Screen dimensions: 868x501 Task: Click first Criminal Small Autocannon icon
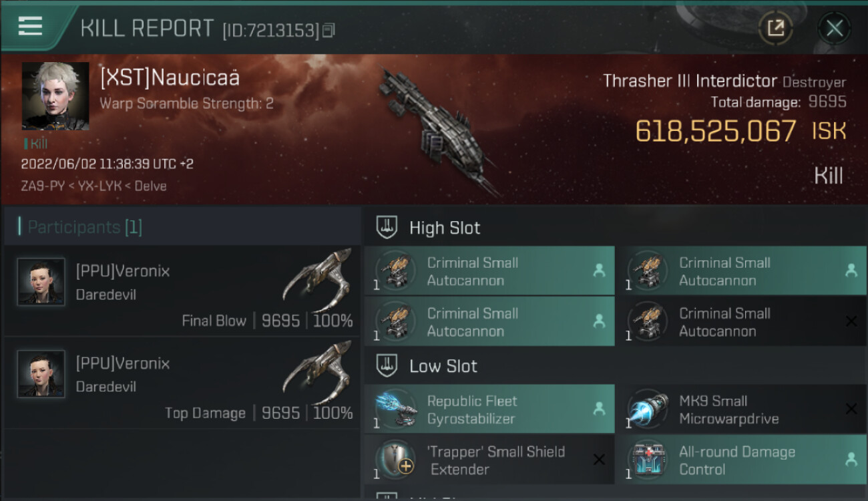click(x=397, y=271)
